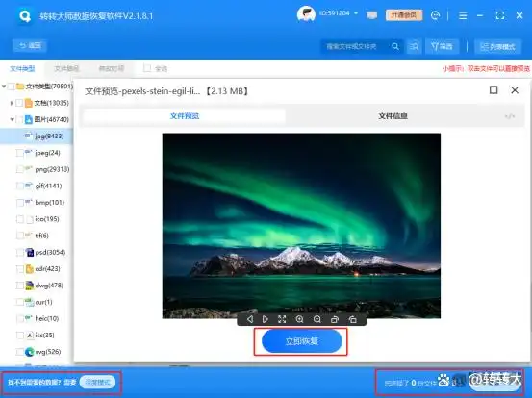The height and width of the screenshot is (398, 532).
Task: Toggle the app's fullscreen window icon
Action: click(500, 15)
